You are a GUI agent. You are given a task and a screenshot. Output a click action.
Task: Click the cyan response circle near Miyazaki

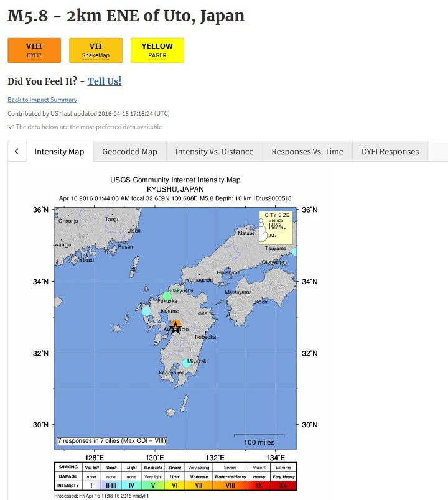[x=187, y=363]
